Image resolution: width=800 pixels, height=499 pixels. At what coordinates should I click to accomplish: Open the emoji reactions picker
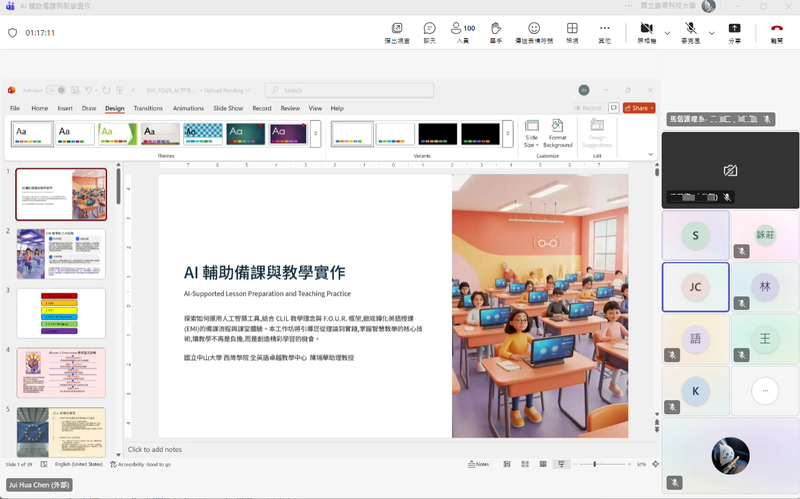534,29
